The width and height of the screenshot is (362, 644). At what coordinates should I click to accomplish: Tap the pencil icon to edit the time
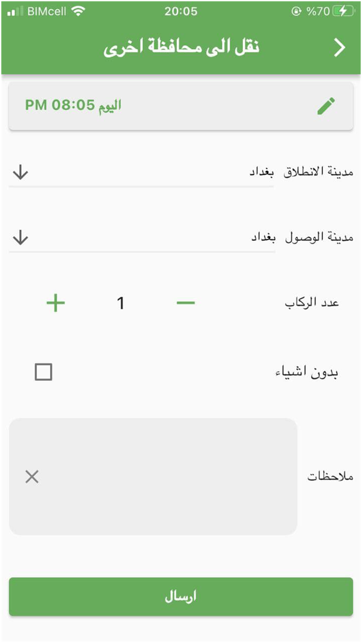click(326, 105)
